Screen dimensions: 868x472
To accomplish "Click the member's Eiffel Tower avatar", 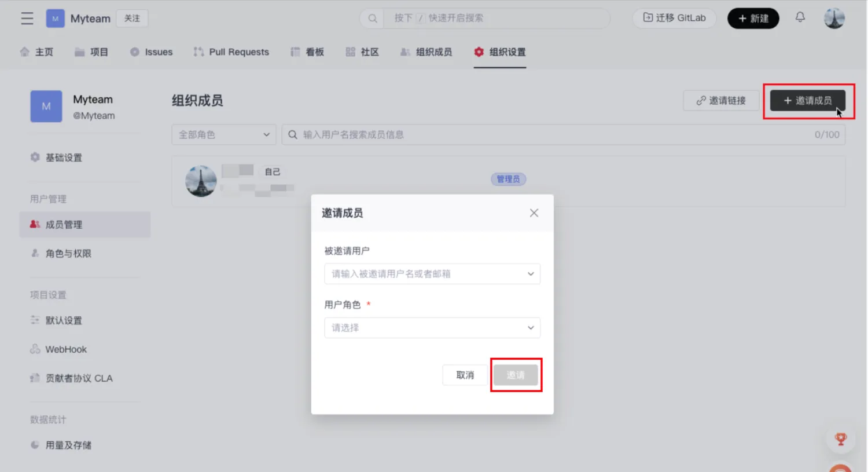I will [x=201, y=181].
